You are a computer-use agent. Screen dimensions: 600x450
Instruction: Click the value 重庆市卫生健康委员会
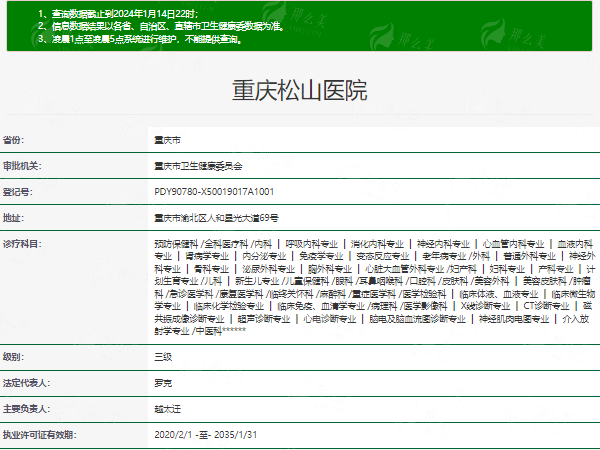pyautogui.click(x=198, y=166)
